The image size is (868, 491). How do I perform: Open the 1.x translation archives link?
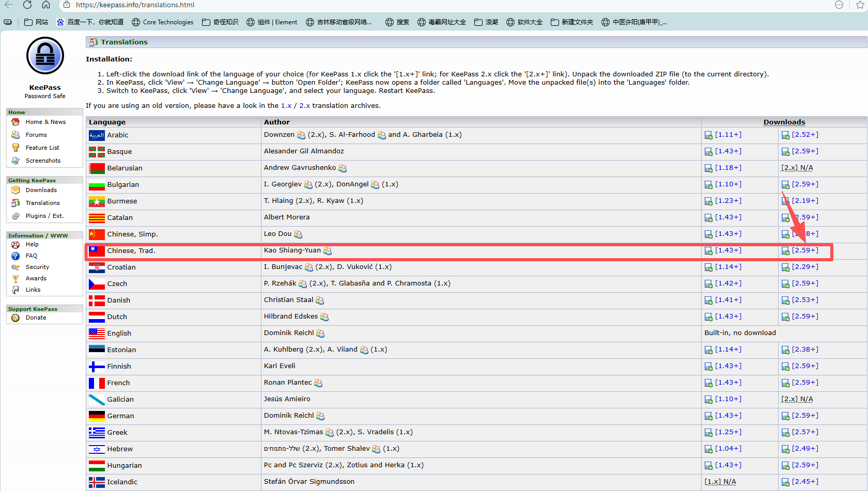click(286, 106)
